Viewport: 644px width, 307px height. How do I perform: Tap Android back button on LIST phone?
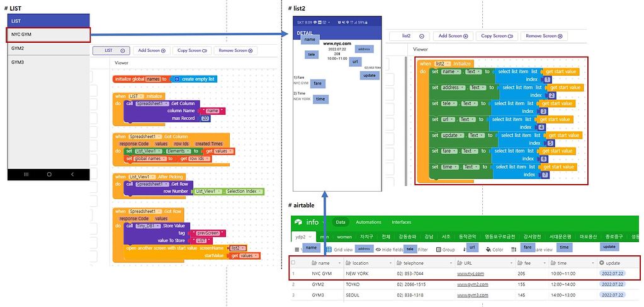72,175
